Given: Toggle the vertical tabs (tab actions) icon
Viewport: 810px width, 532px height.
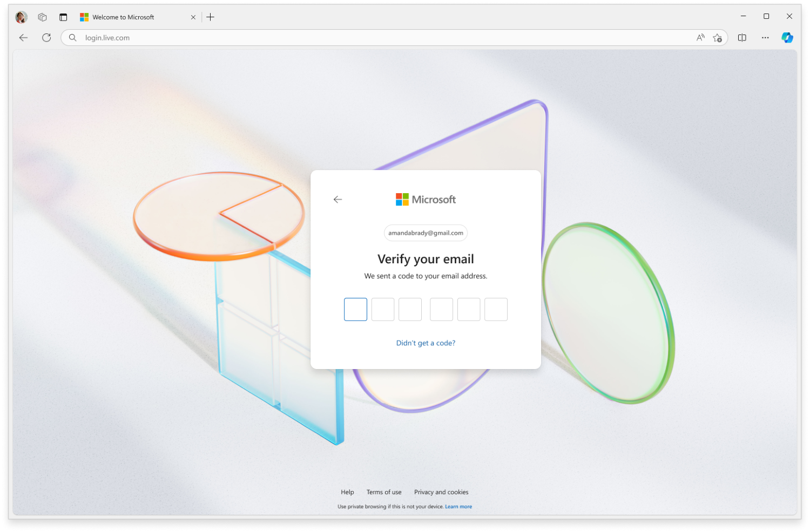Looking at the screenshot, I should tap(63, 17).
